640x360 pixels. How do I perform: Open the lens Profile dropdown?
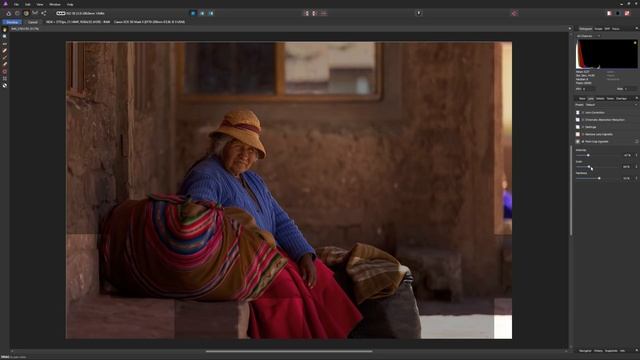[x=612, y=105]
